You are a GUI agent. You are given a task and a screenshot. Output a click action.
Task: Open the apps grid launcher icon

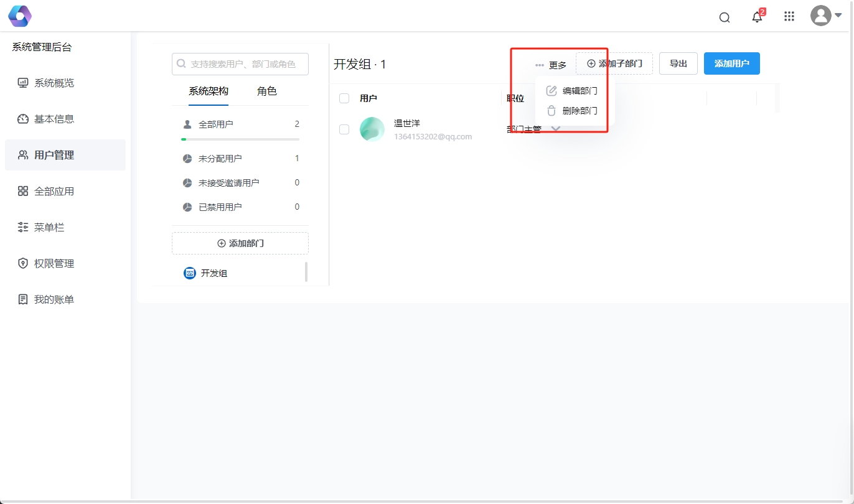(789, 17)
